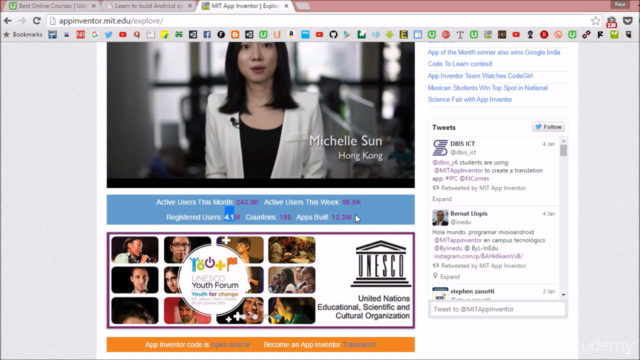Screen dimensions: 640x360
Task: Click the Twitter Follow button
Action: (x=548, y=127)
